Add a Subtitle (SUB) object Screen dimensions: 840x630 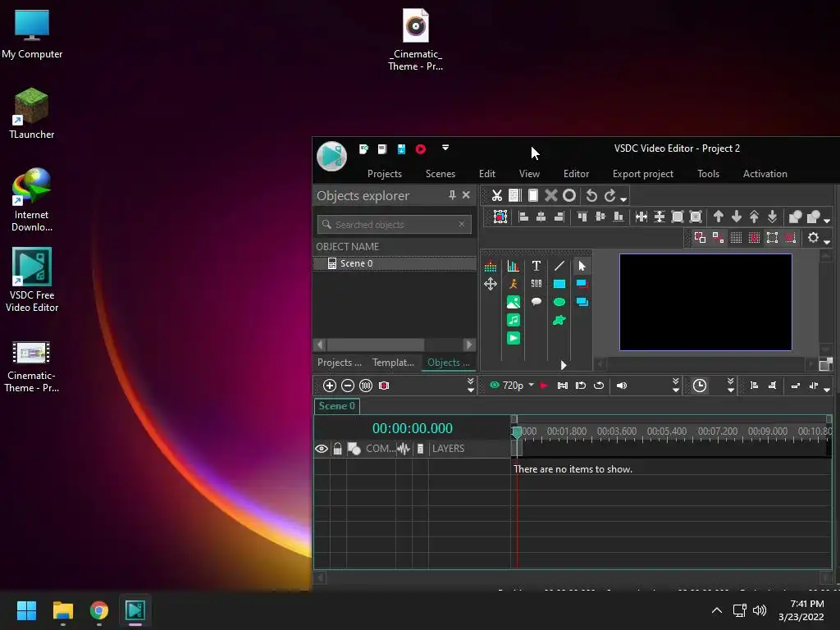tap(536, 284)
